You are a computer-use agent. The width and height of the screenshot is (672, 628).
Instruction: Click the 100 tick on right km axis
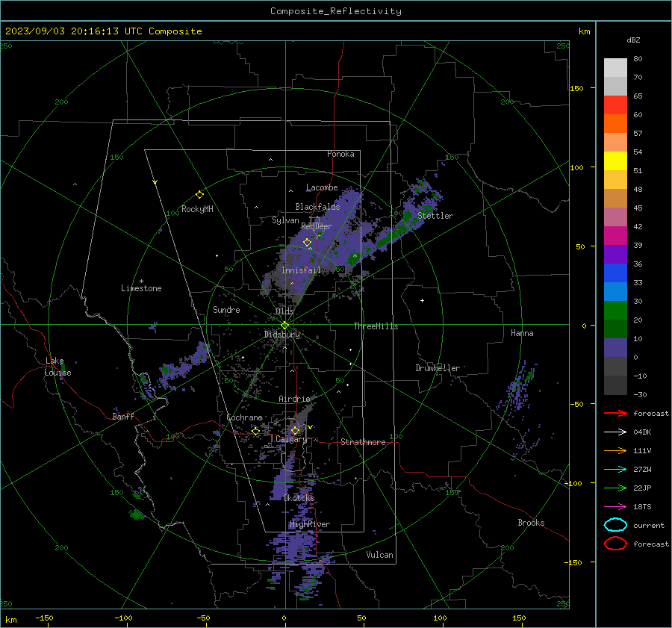point(577,167)
